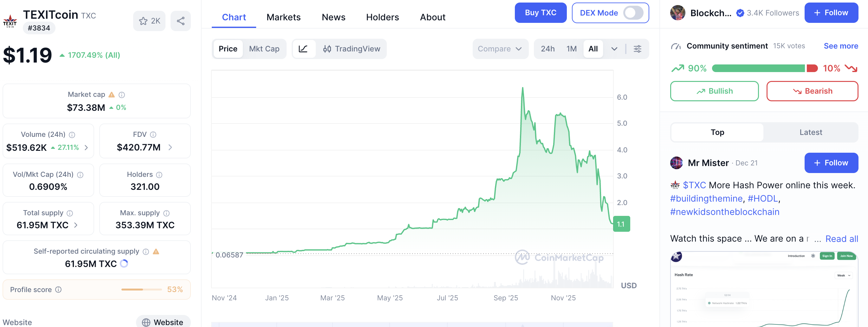Screen dimensions: 868x327
Task: Select the line chart icon
Action: (303, 49)
